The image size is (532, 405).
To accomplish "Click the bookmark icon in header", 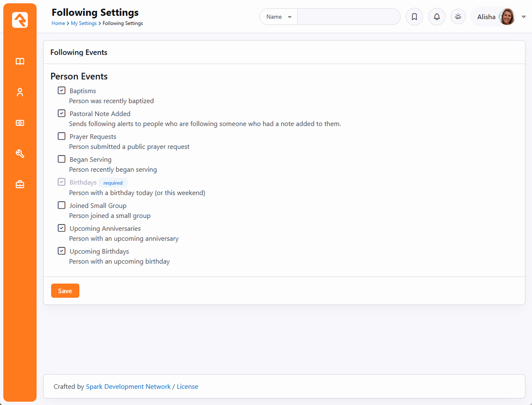I will [x=414, y=17].
